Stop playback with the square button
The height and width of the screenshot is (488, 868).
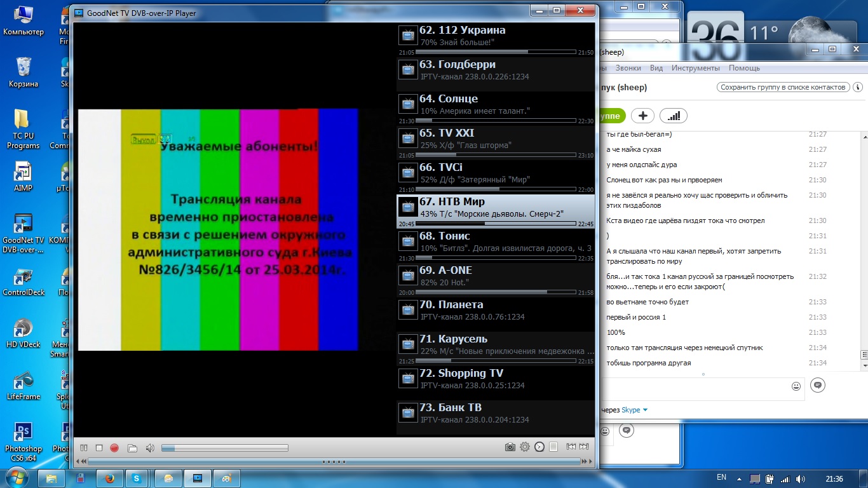[x=99, y=447]
